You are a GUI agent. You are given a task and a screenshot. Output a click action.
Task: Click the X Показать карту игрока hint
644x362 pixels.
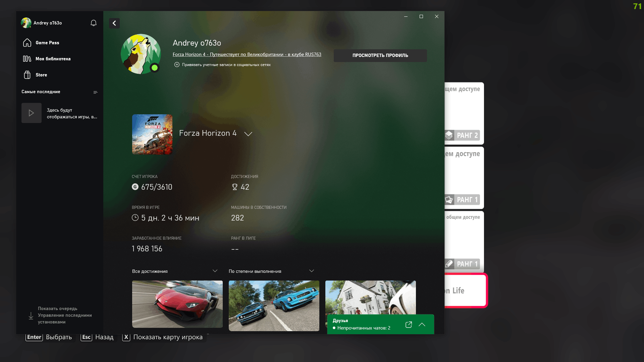click(x=162, y=337)
